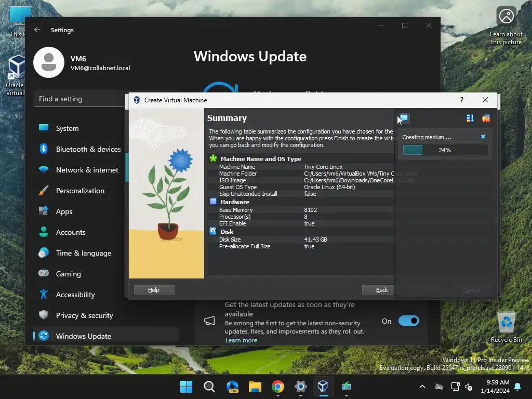532x399 pixels.
Task: Click the blue Hardware section icon
Action: click(x=213, y=202)
